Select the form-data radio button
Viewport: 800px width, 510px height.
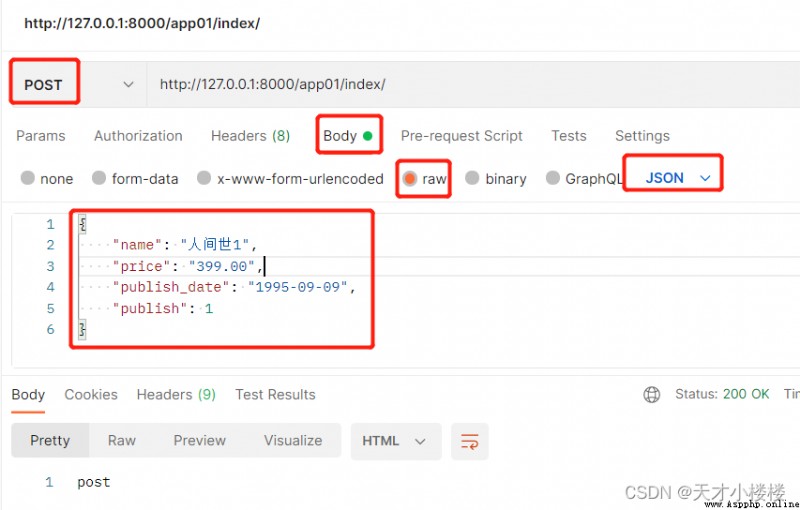point(99,178)
